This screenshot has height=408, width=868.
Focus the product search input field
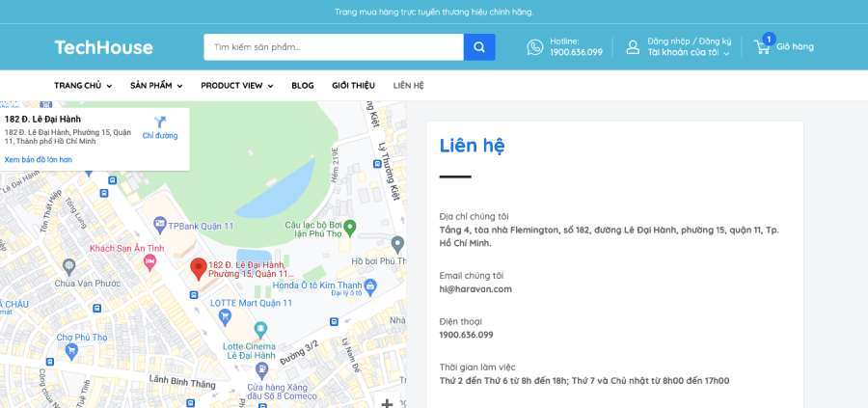click(x=334, y=47)
